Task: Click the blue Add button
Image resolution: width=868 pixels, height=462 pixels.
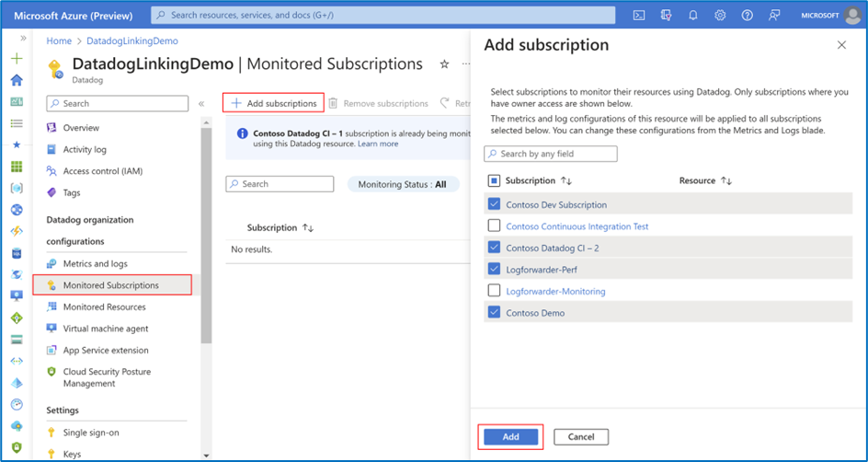Action: (x=510, y=436)
